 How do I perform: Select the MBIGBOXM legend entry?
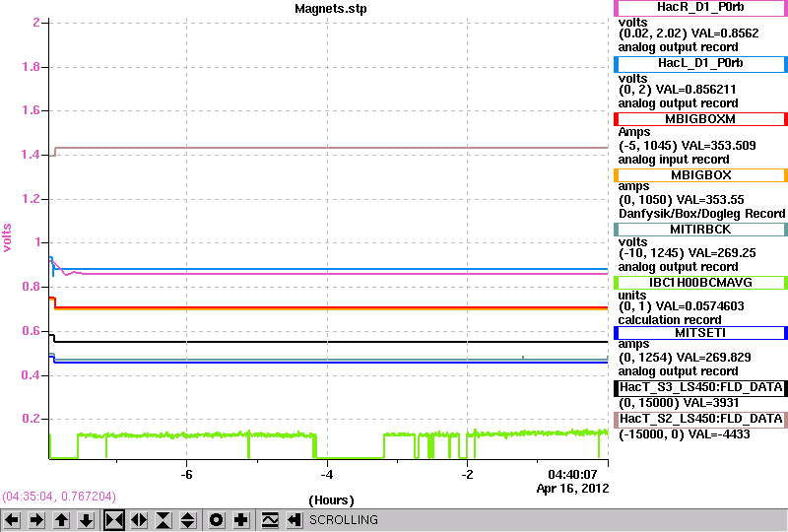[x=700, y=119]
